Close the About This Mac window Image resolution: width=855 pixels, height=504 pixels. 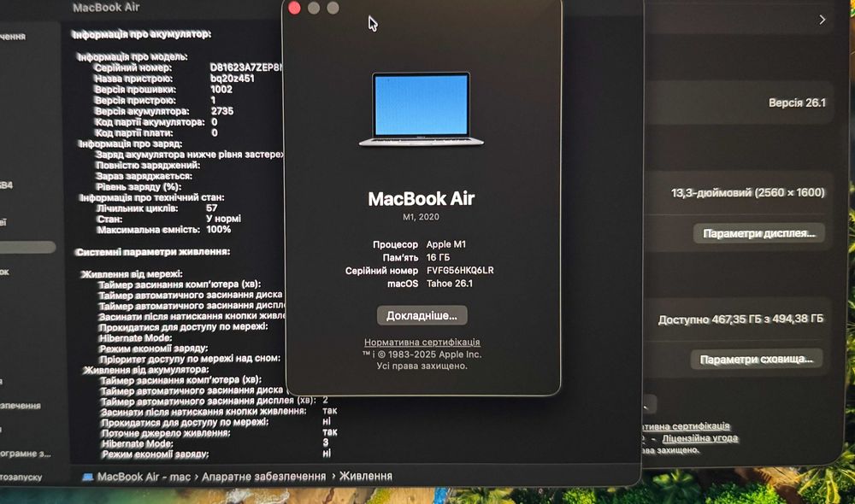coord(294,8)
